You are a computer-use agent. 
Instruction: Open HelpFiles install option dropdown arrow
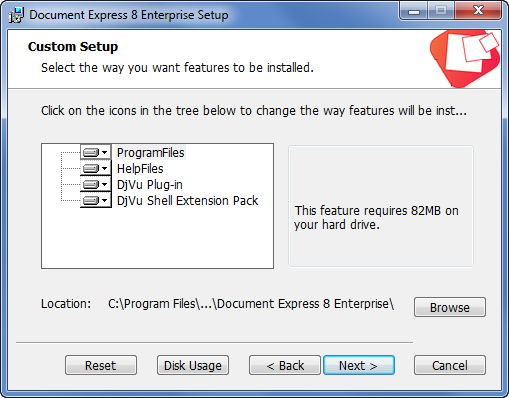coord(105,169)
